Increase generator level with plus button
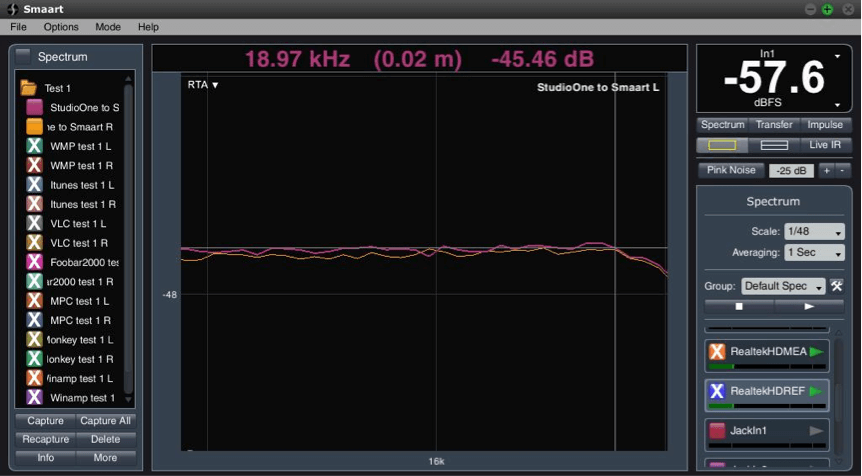Screen dimensions: 862x476 click(826, 171)
